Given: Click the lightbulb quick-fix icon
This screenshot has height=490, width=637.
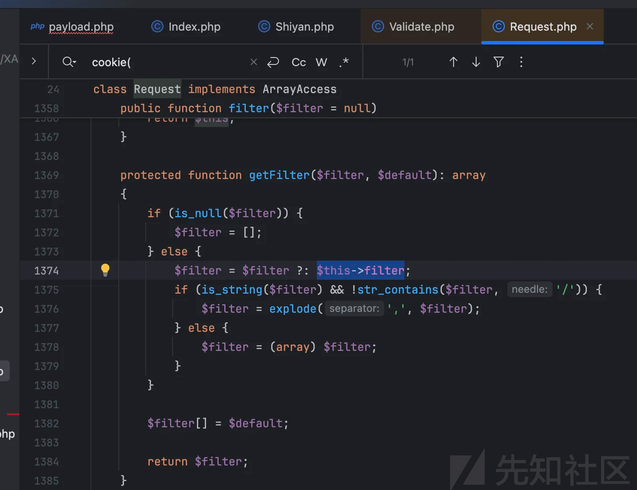Looking at the screenshot, I should 105,270.
